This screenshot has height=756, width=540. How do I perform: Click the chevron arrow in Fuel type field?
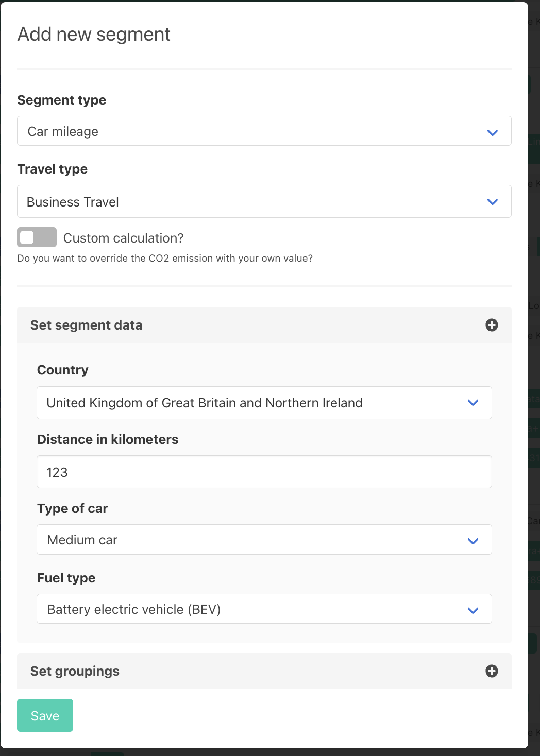click(472, 610)
